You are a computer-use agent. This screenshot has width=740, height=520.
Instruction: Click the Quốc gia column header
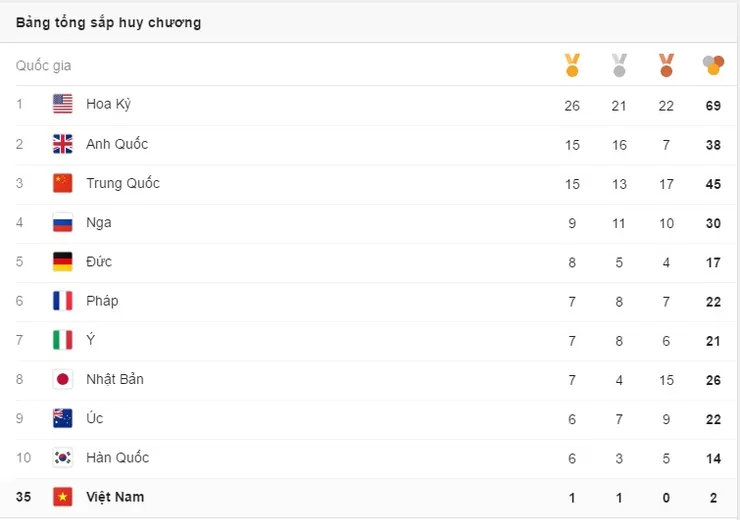(43, 66)
